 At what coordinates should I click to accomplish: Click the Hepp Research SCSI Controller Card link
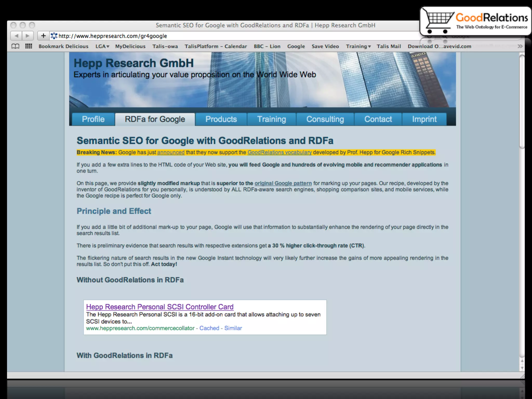click(160, 307)
